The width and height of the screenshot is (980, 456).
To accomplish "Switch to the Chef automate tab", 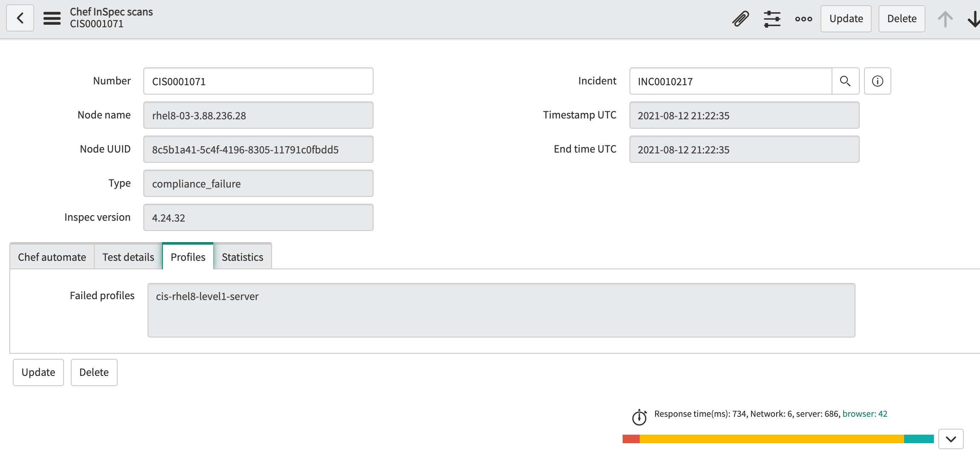I will [x=52, y=257].
